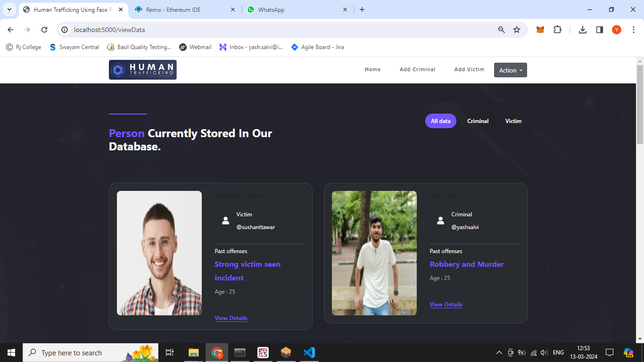Viewport: 644px width, 362px height.
Task: Open the Add Victim nav item
Action: tap(470, 69)
